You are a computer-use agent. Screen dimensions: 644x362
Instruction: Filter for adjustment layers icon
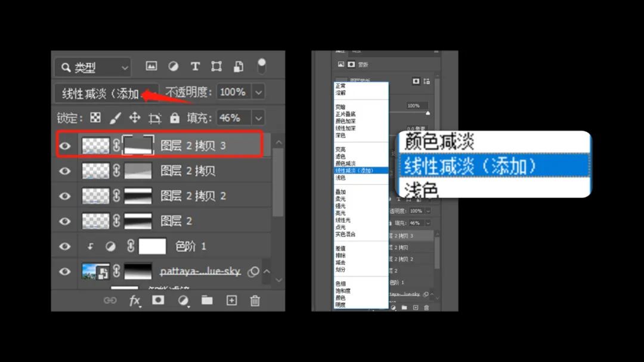coord(174,66)
